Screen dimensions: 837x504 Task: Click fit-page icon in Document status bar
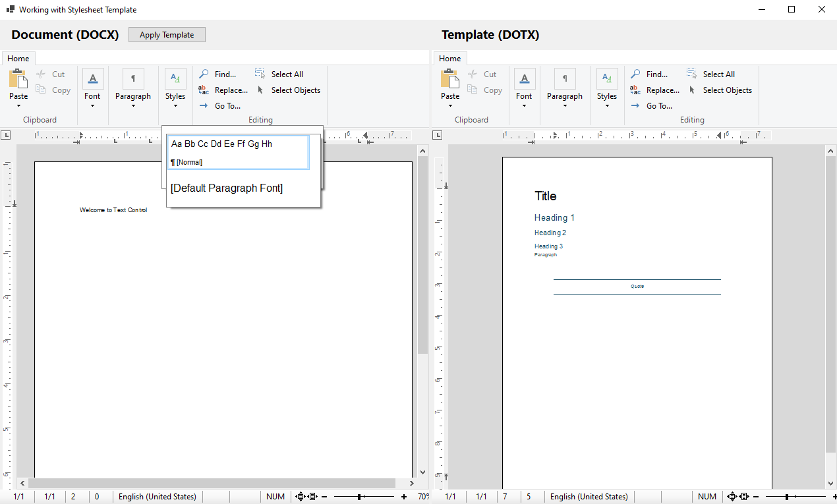pyautogui.click(x=301, y=497)
